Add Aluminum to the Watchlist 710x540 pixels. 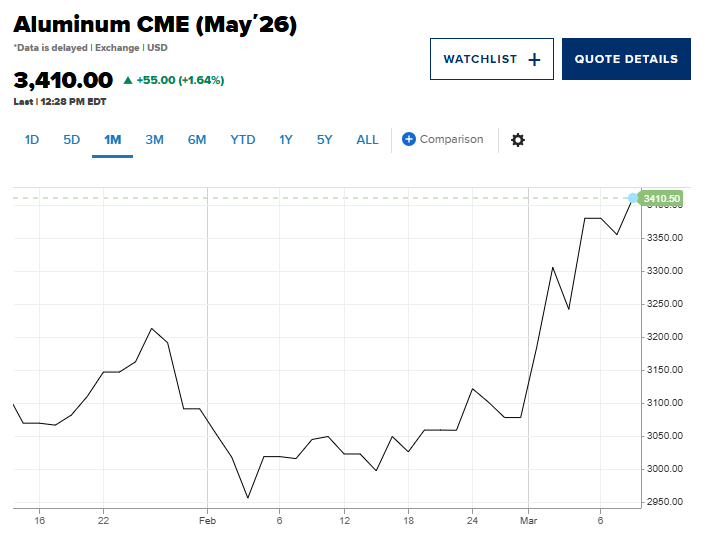(490, 59)
